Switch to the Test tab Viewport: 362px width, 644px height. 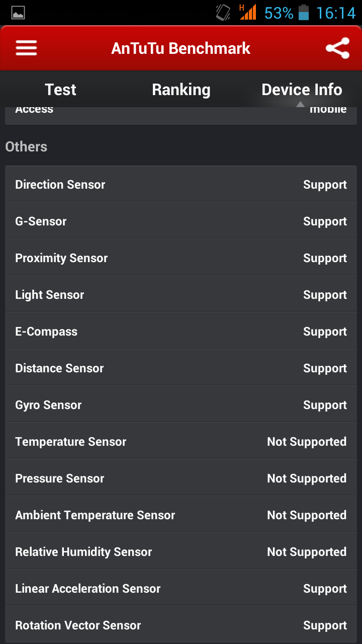tap(60, 90)
